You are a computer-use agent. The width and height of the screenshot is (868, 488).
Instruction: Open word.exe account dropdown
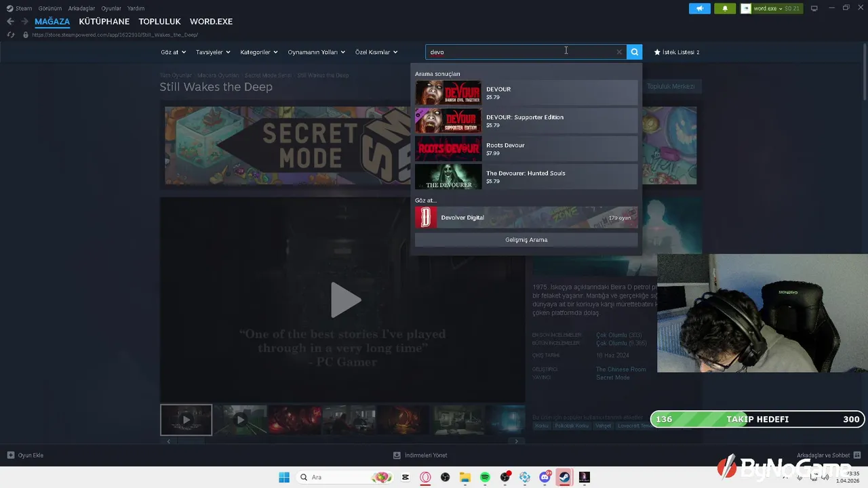pyautogui.click(x=772, y=9)
